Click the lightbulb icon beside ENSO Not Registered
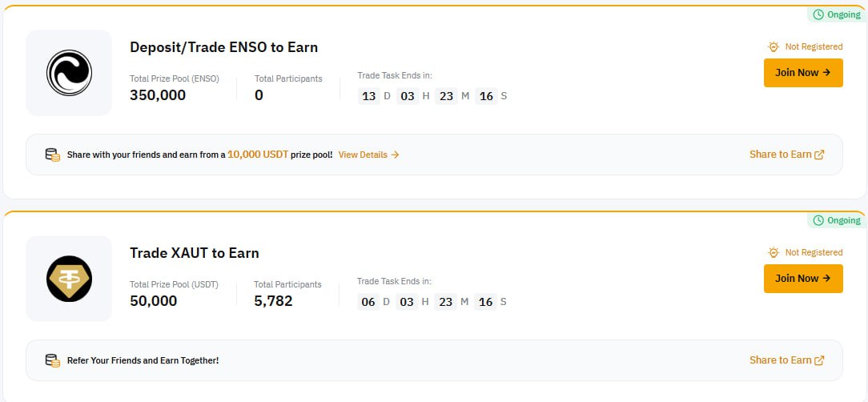The width and height of the screenshot is (868, 402). 774,46
